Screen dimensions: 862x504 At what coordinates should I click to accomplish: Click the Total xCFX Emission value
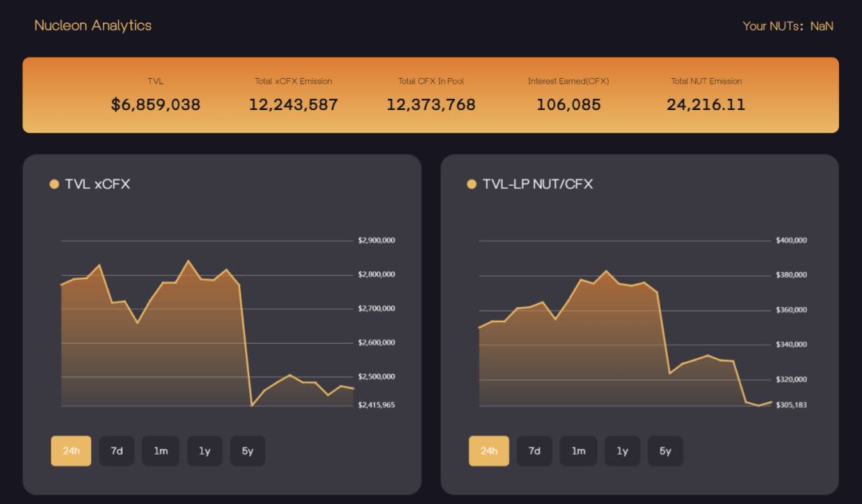tap(293, 104)
